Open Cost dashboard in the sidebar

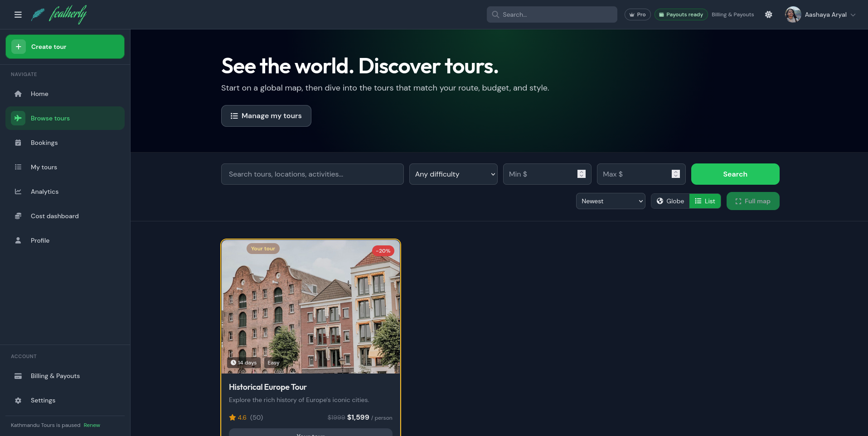coord(65,216)
